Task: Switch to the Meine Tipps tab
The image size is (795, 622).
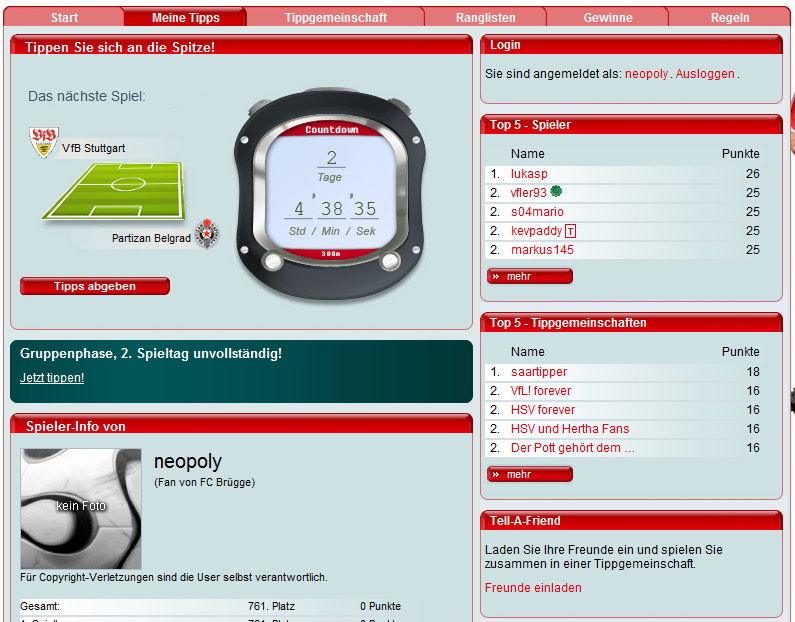Action: point(186,18)
